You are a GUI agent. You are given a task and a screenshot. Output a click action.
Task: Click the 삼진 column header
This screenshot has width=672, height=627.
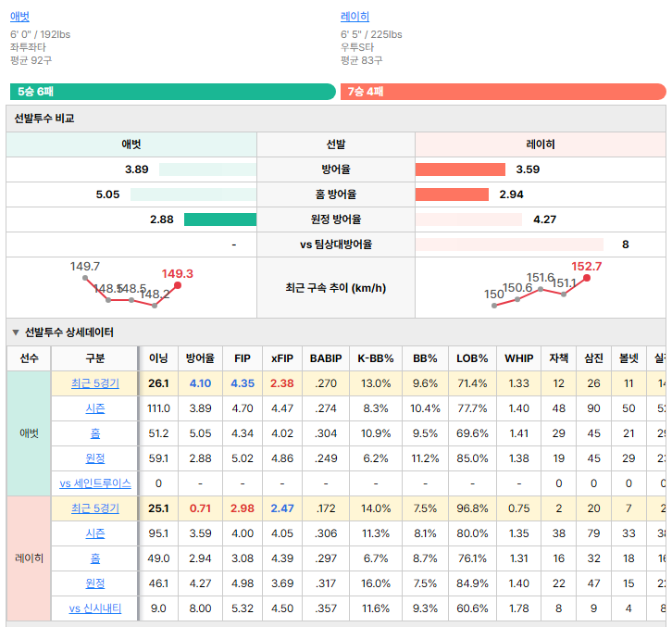coord(593,358)
